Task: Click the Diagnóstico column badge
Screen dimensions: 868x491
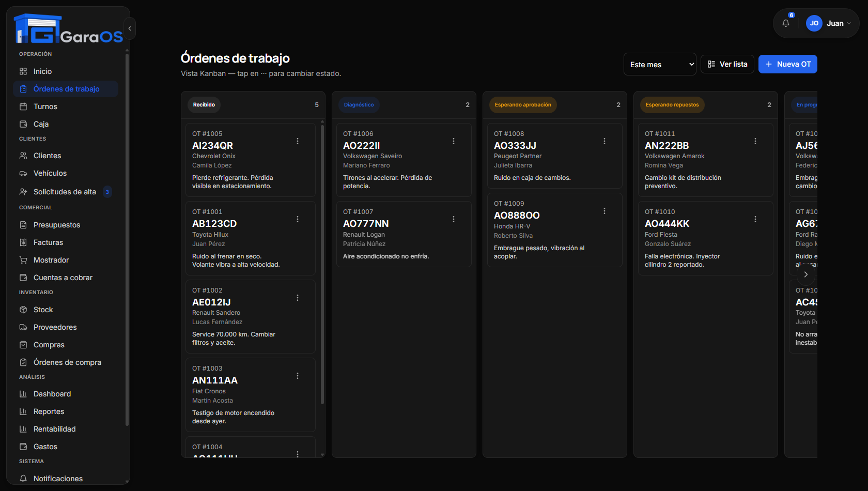Action: tap(359, 105)
